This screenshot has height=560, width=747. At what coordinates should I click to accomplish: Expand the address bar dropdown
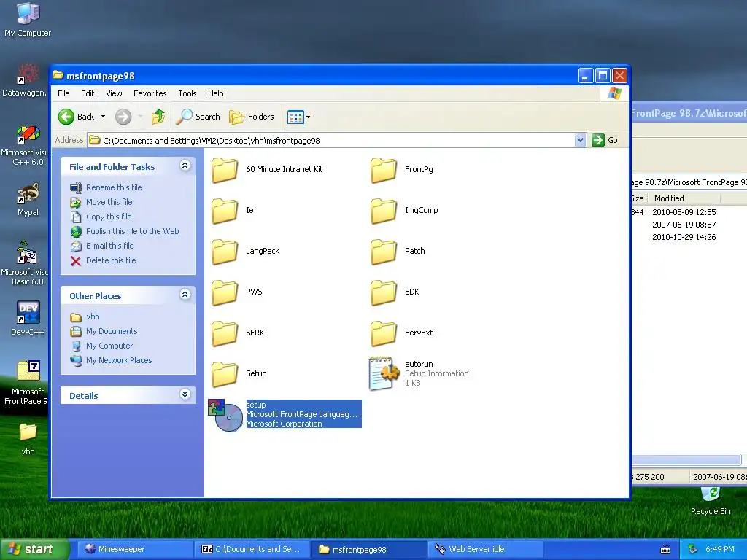pos(580,140)
